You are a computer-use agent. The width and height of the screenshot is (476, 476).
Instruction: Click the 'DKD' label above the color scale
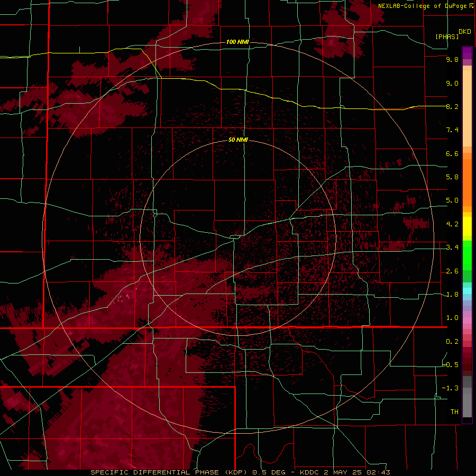(465, 32)
